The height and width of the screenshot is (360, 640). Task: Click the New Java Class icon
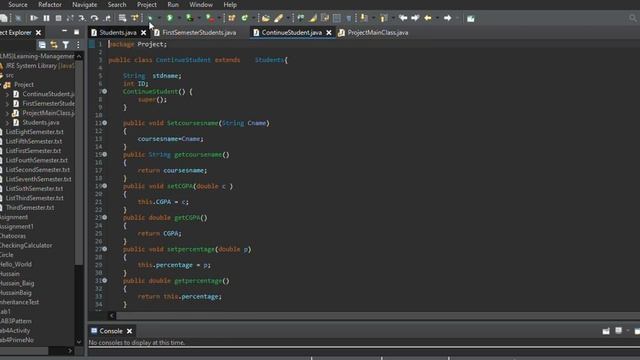[244, 18]
